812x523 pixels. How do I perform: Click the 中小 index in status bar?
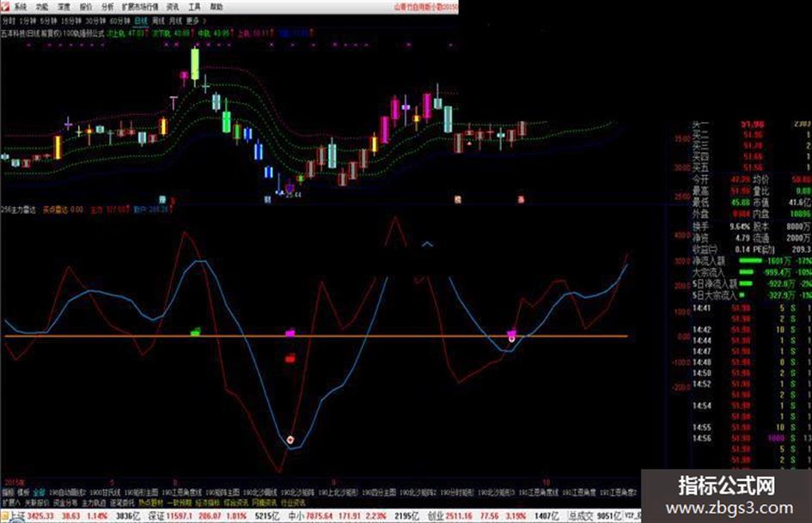click(296, 516)
